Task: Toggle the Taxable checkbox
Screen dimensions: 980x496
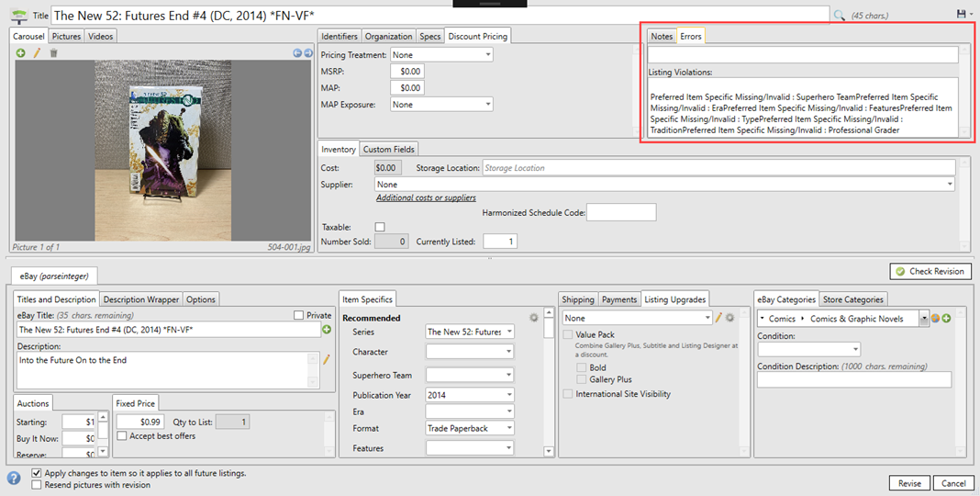Action: (379, 227)
